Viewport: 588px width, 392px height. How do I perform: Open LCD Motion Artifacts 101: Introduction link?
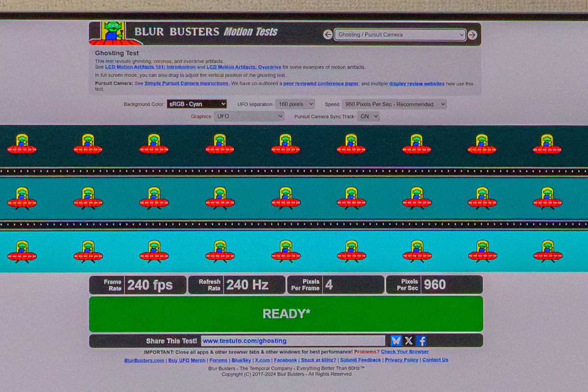click(x=149, y=67)
